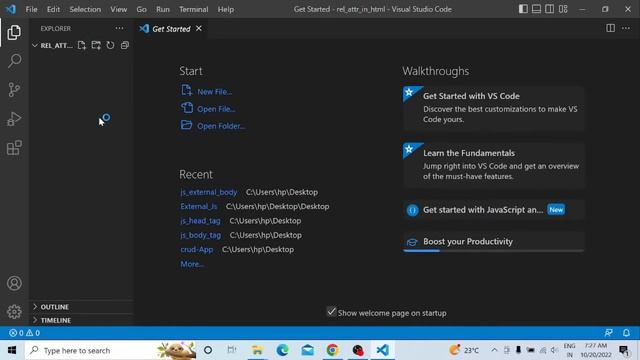Open the Extensions view
The width and height of the screenshot is (640, 360).
[x=14, y=148]
